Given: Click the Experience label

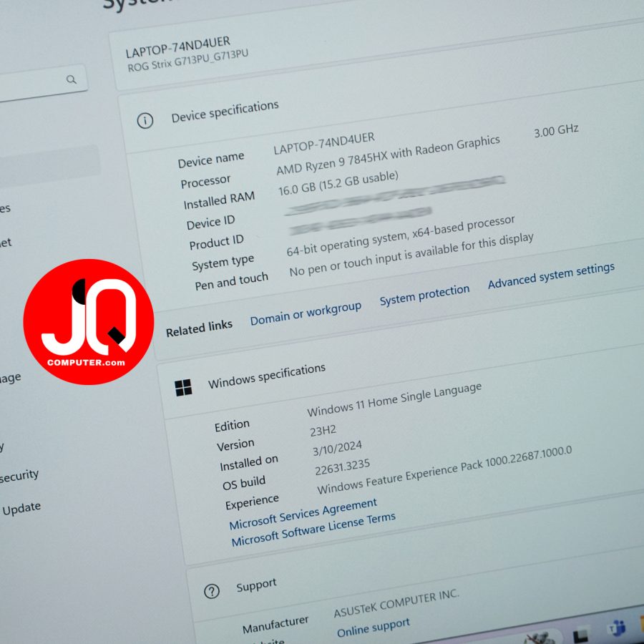Looking at the screenshot, I should 252,502.
